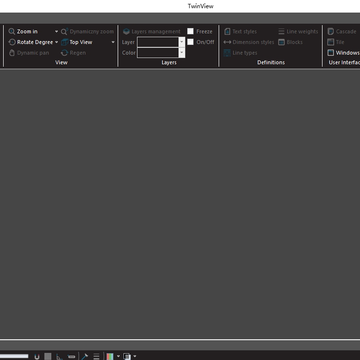
Task: Click the Cascade windows icon
Action: point(331,32)
